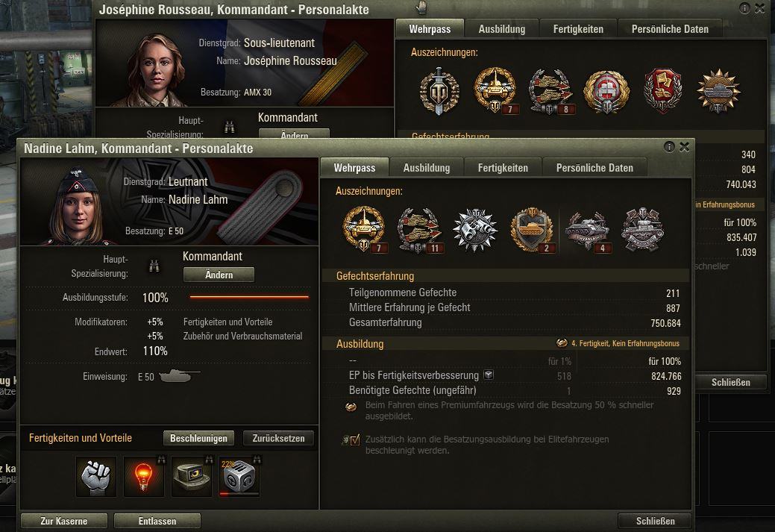The height and width of the screenshot is (532, 775).
Task: Select the green helmet skill icon
Action: (x=192, y=476)
